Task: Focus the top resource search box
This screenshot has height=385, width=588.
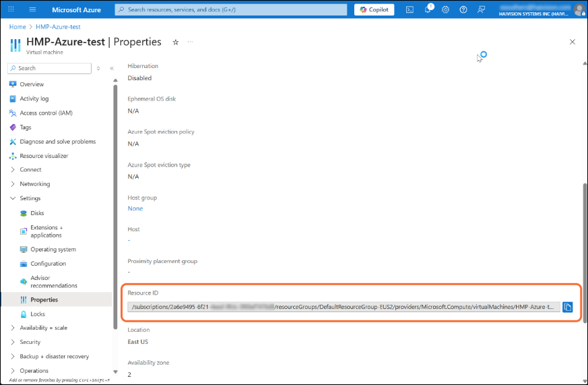Action: [232, 9]
